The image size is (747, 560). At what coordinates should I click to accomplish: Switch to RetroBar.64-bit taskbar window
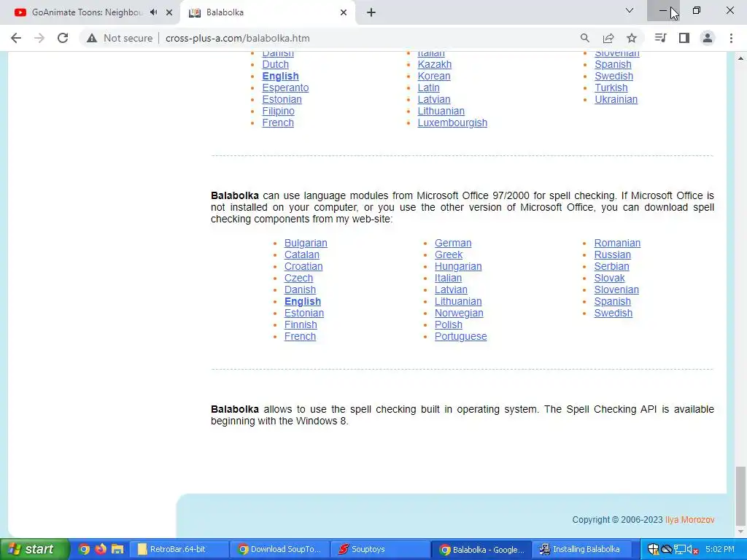179,550
